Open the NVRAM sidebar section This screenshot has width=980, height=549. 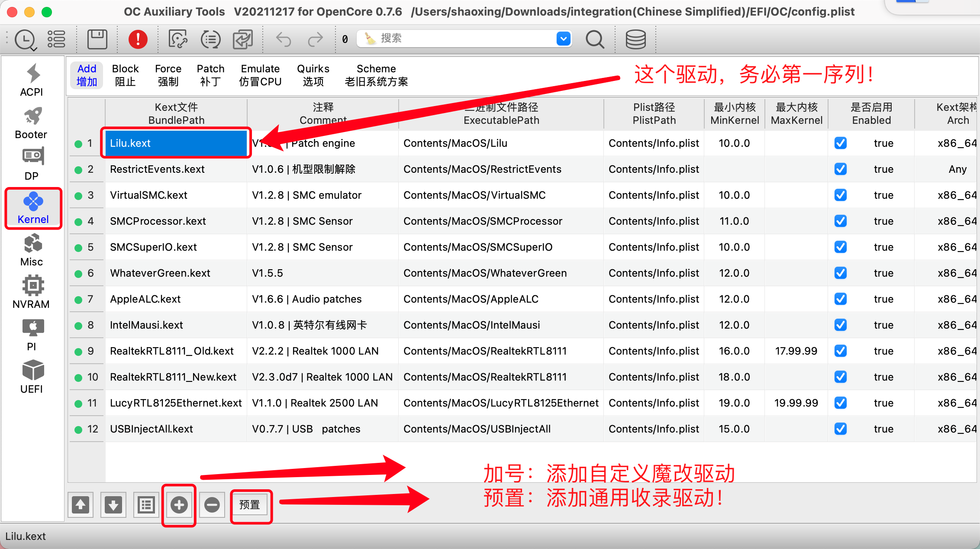32,292
